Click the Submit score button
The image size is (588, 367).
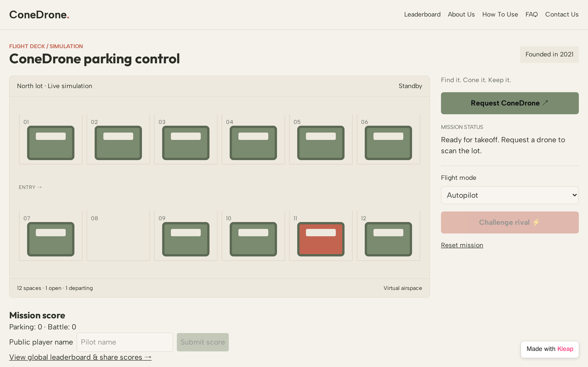tap(203, 342)
